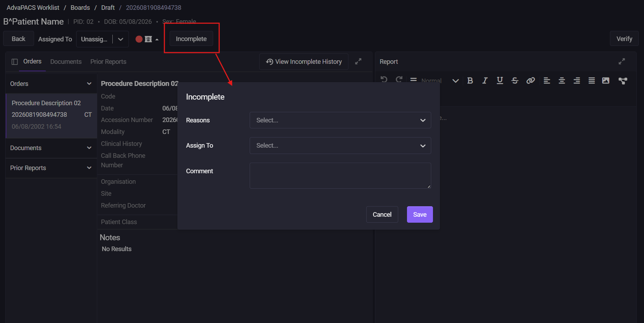Center align report text

point(562,81)
